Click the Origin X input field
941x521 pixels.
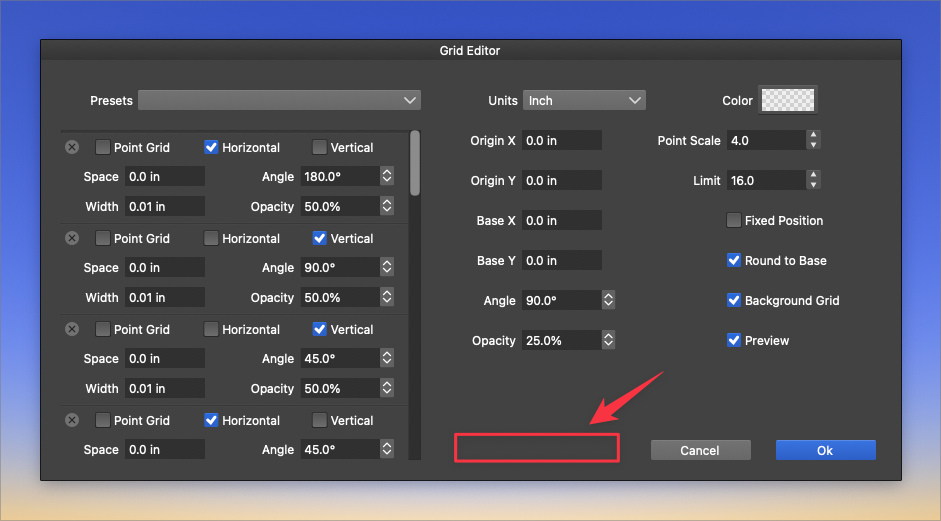coord(562,140)
